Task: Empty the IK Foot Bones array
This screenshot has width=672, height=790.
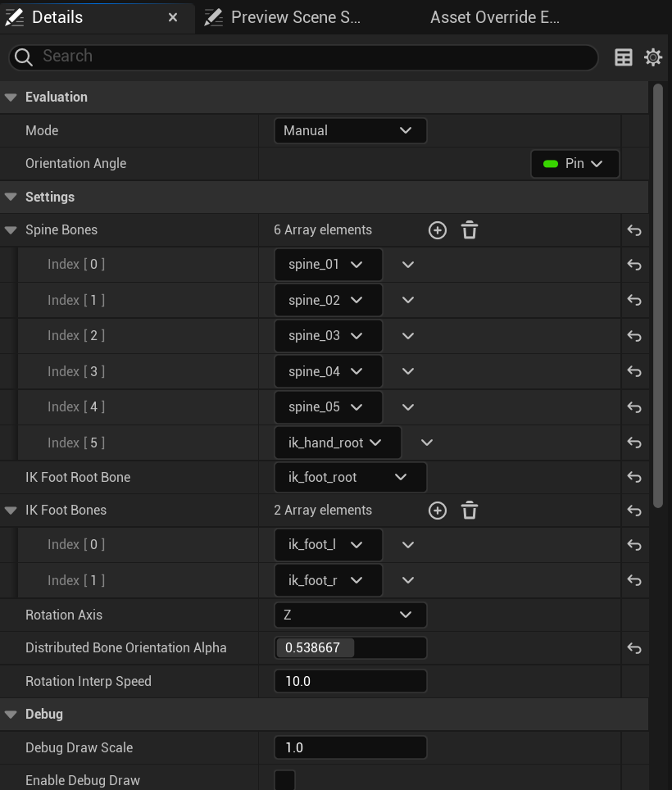Action: click(x=470, y=511)
